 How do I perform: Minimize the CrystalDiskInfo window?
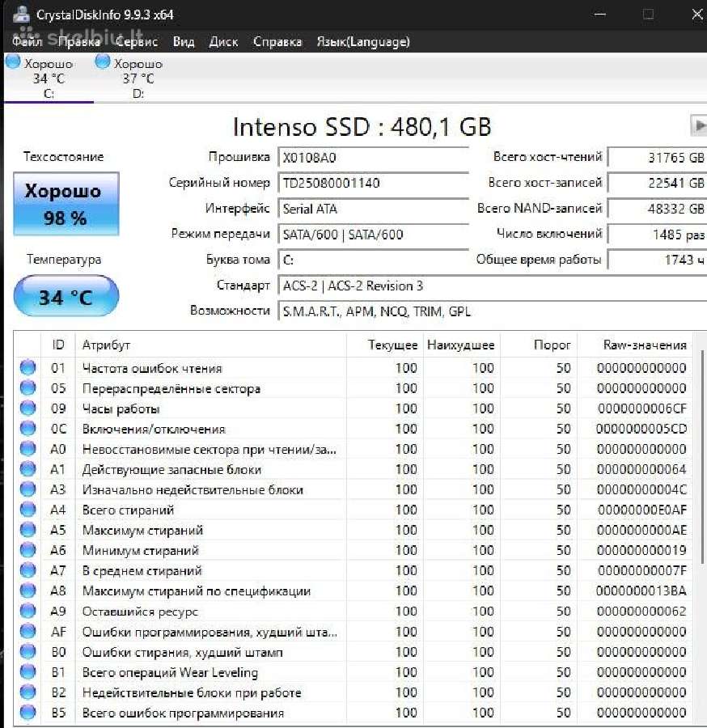(x=600, y=15)
